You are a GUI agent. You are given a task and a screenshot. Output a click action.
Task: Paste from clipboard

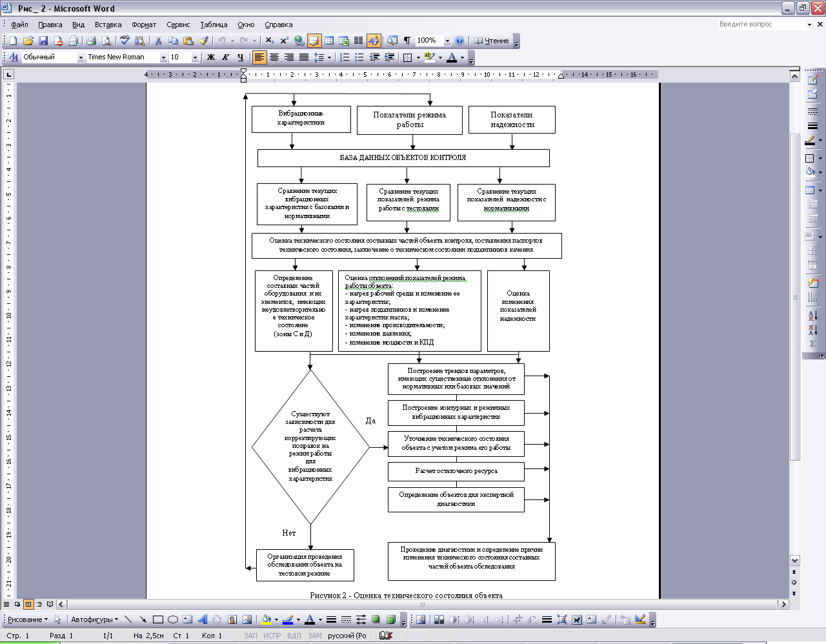coord(188,41)
